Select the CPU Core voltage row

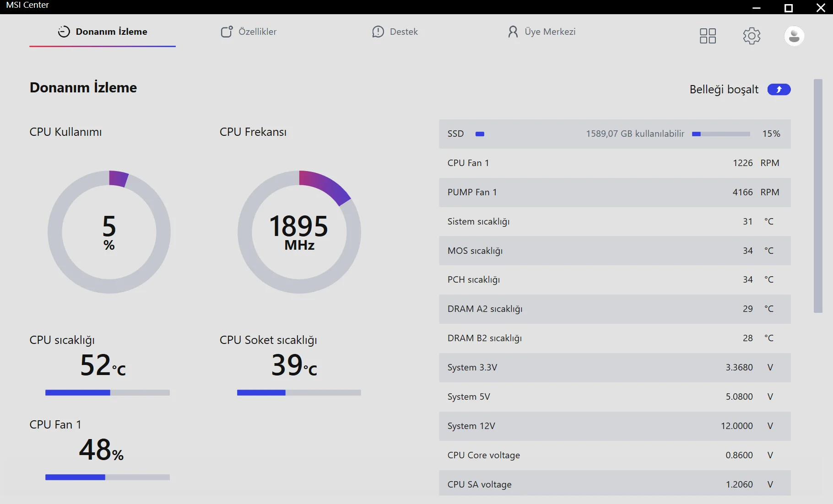pyautogui.click(x=615, y=455)
